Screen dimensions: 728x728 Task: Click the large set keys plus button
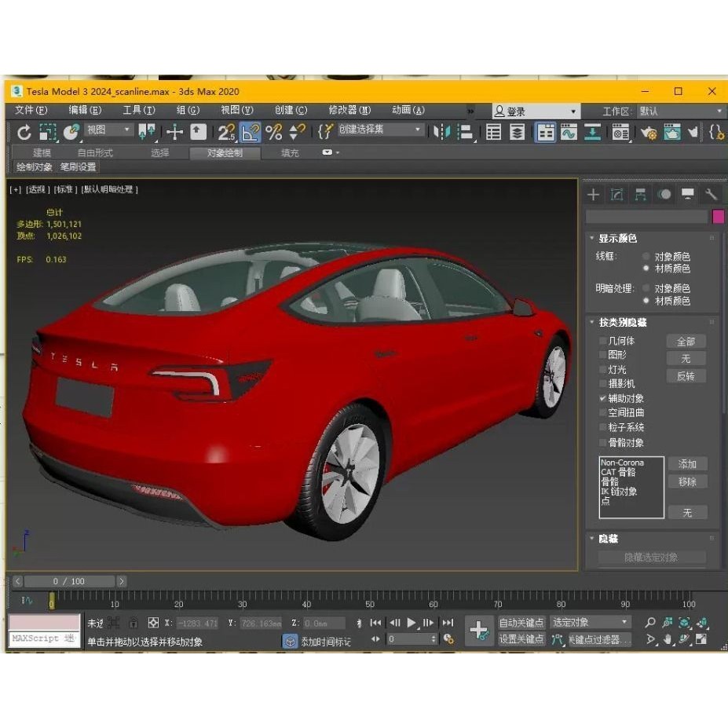click(479, 631)
